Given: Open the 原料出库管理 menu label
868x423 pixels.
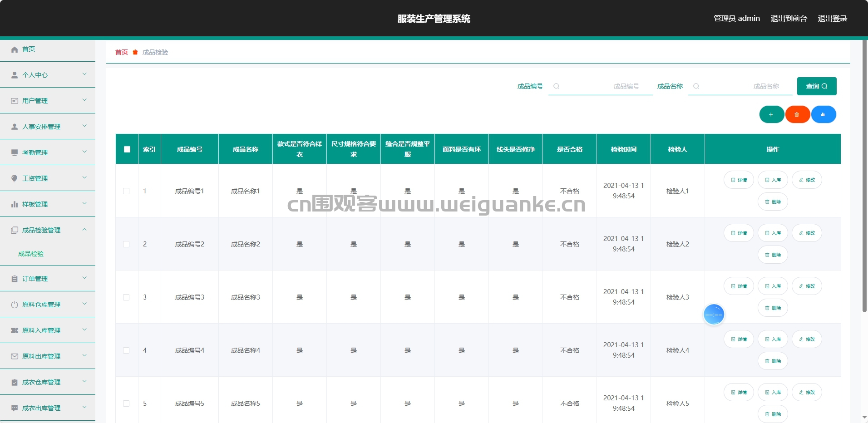Looking at the screenshot, I should pos(41,356).
